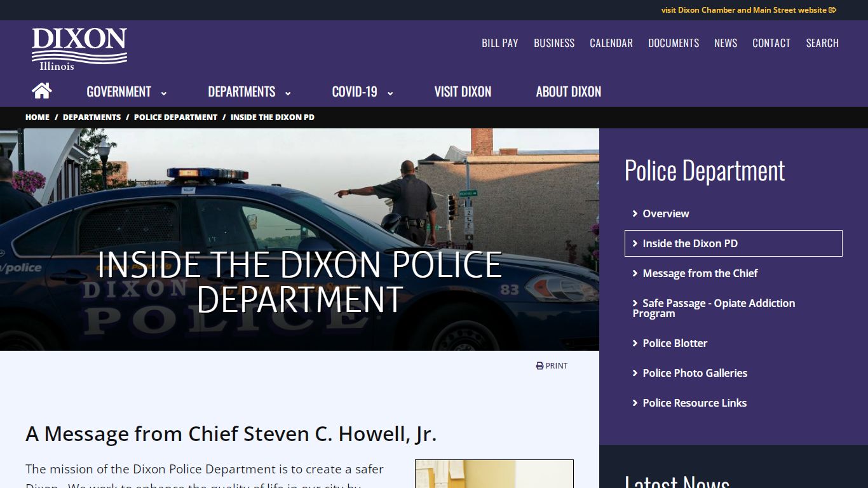Click chevron icon beside Message from the Chief

coord(635,274)
